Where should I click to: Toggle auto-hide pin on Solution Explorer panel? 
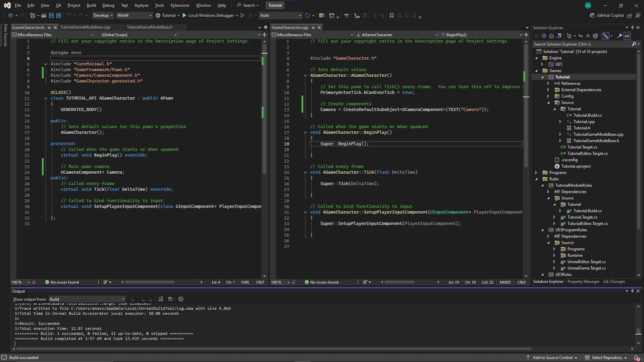tap(632, 28)
